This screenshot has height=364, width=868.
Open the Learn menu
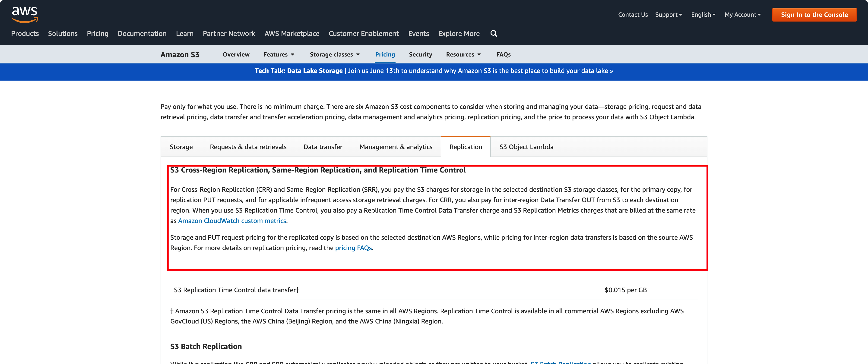185,33
